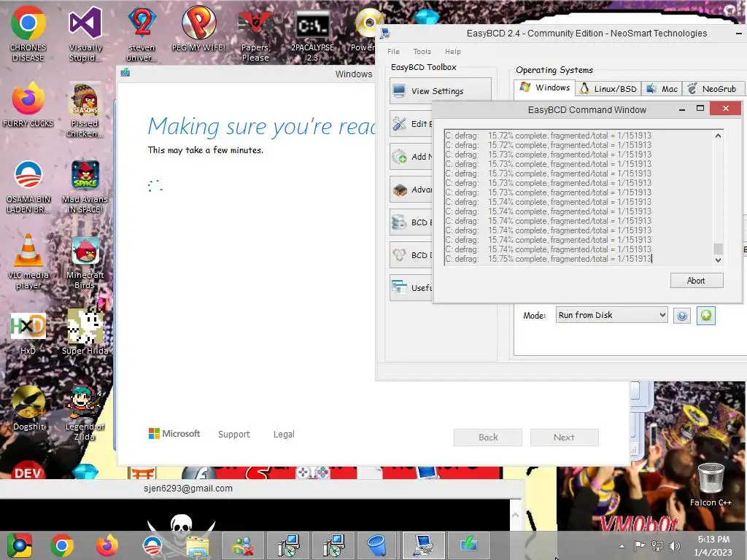Click the sjen6293@gmail.com text

(188, 488)
